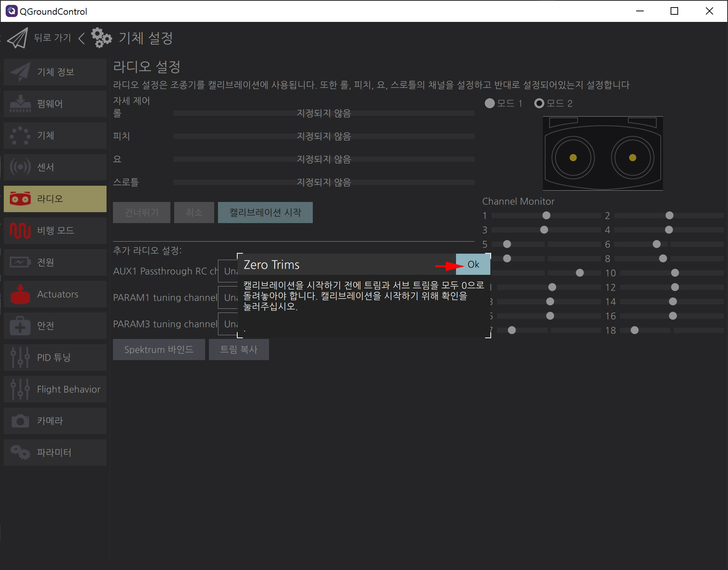Expand AUX1 Passthrough RC channel dropdown
The width and height of the screenshot is (728, 570).
pyautogui.click(x=228, y=271)
